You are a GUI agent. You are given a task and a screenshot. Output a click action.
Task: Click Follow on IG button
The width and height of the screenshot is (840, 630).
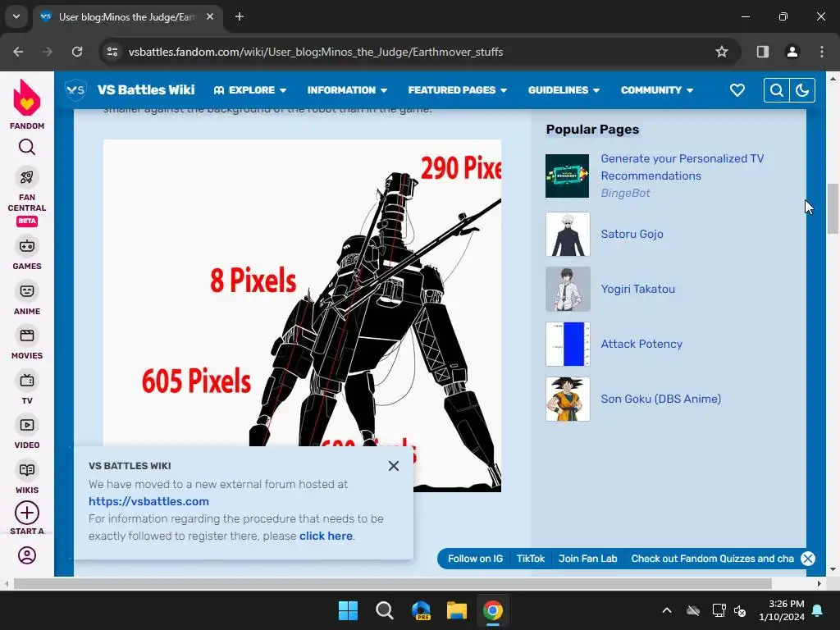pos(475,559)
